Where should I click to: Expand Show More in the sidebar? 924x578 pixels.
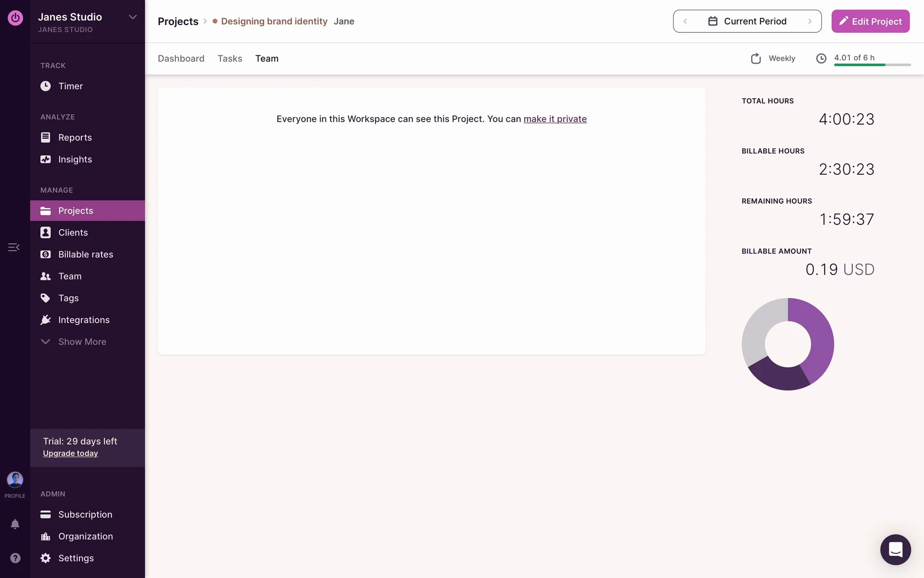[x=82, y=342]
